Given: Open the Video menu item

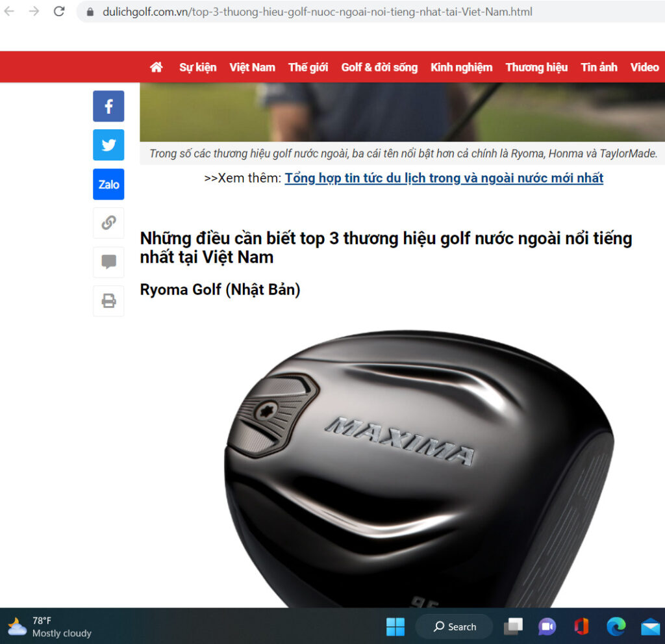Looking at the screenshot, I should tap(644, 68).
